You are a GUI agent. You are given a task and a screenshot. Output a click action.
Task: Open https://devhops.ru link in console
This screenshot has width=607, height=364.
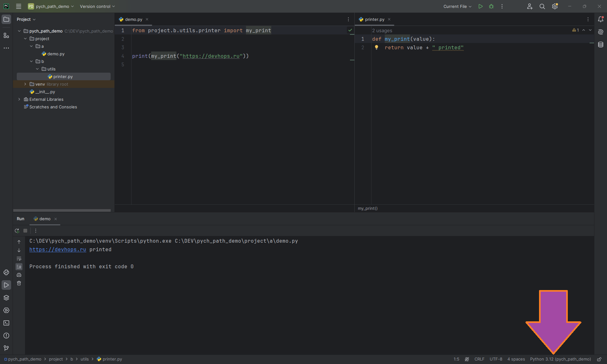pyautogui.click(x=58, y=249)
